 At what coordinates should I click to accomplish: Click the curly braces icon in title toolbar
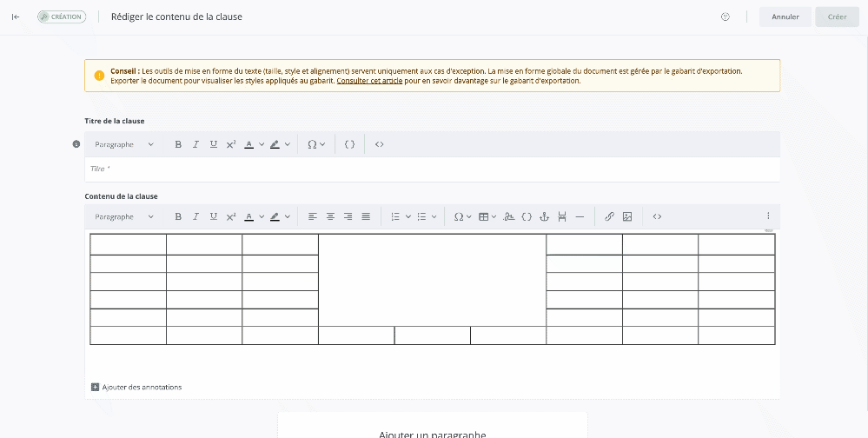click(349, 144)
